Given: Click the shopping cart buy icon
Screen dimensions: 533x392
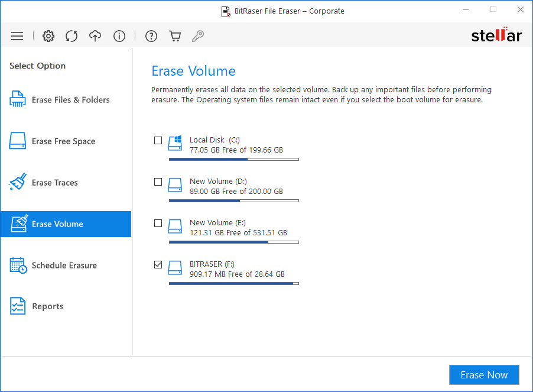Looking at the screenshot, I should point(175,36).
